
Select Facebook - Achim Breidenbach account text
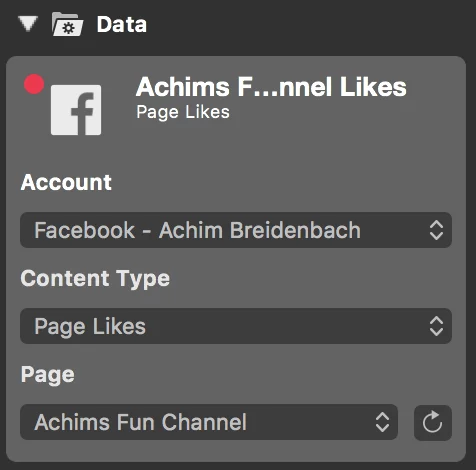198,230
